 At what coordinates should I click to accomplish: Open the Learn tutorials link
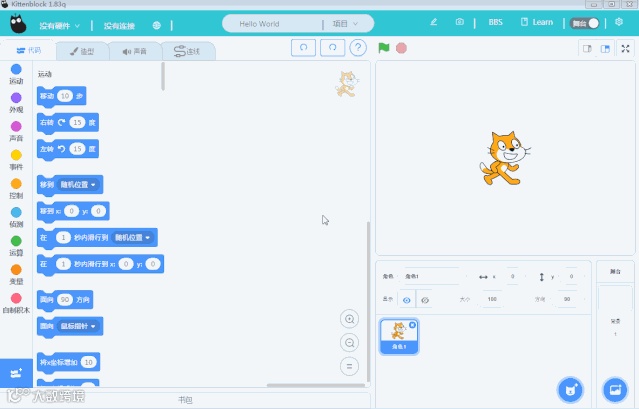tap(537, 22)
